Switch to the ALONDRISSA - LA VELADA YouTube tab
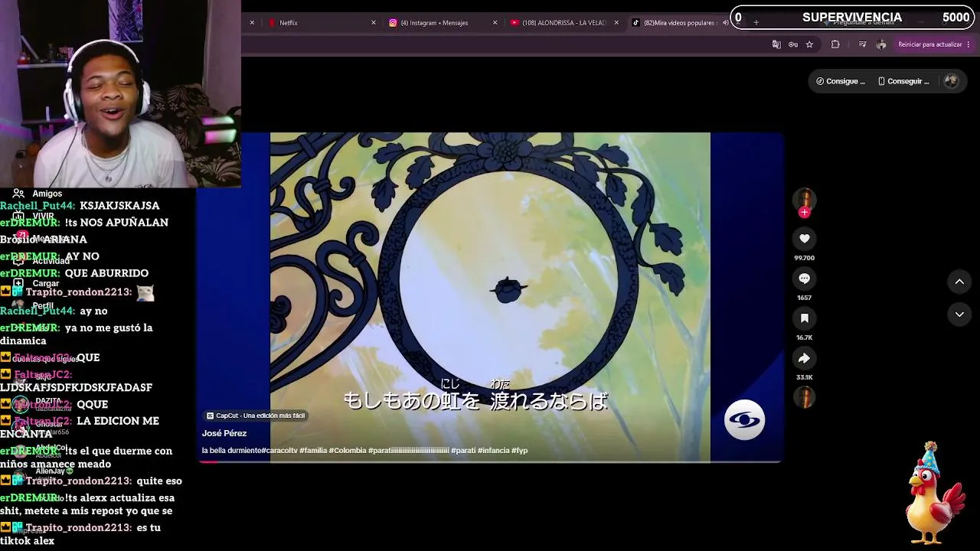 click(x=564, y=23)
